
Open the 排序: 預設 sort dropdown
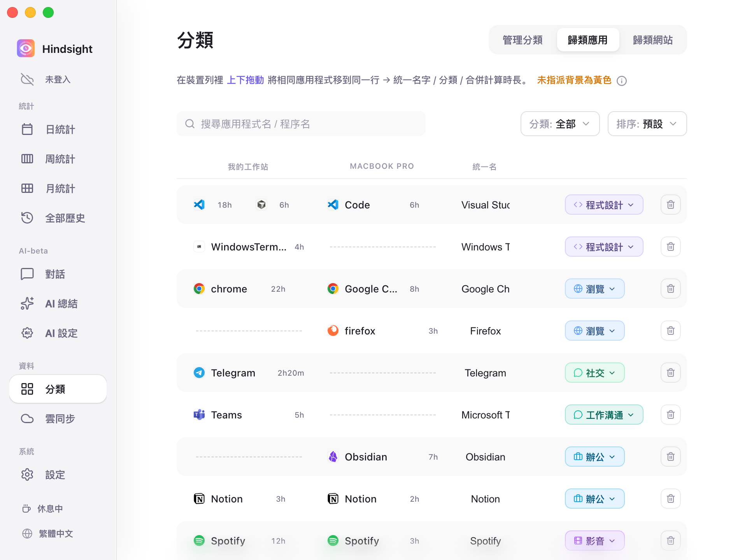point(647,124)
